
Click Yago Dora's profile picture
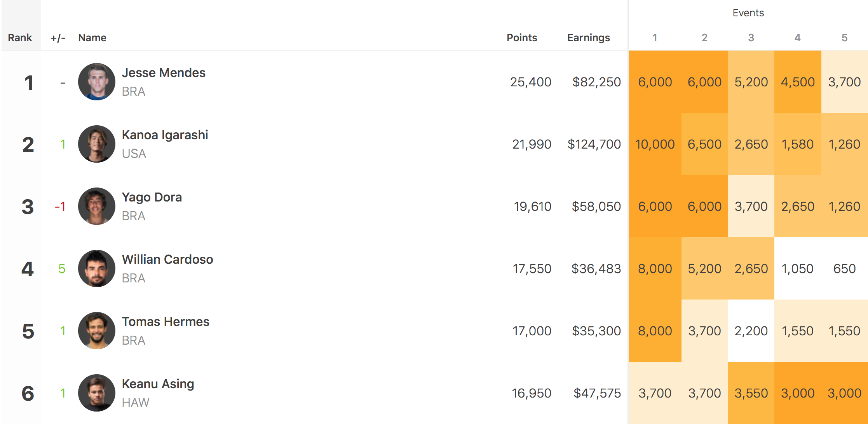(x=96, y=206)
